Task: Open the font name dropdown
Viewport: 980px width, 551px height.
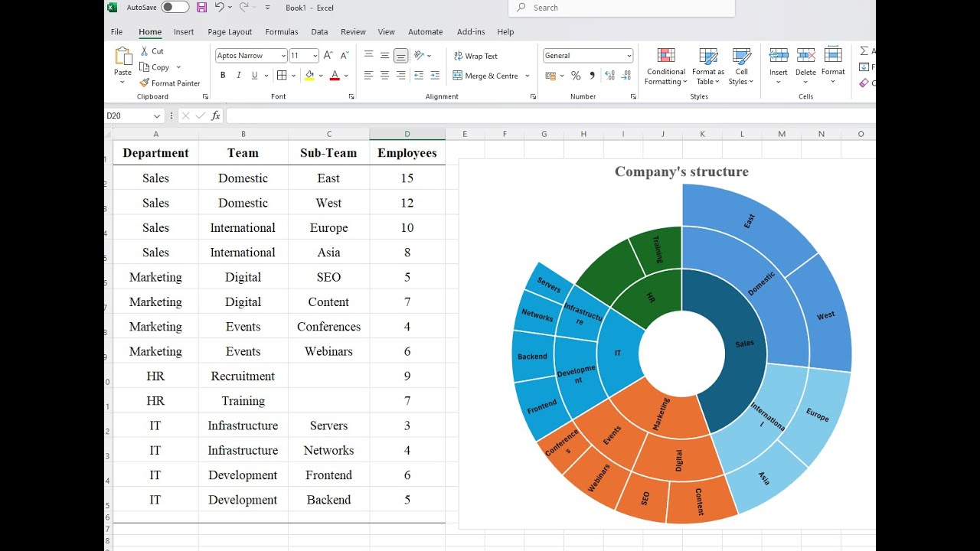Action: pos(283,55)
